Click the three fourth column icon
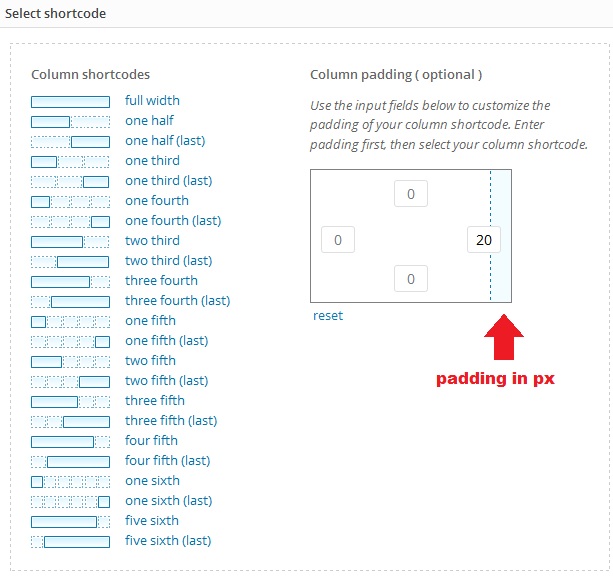 pyautogui.click(x=70, y=281)
